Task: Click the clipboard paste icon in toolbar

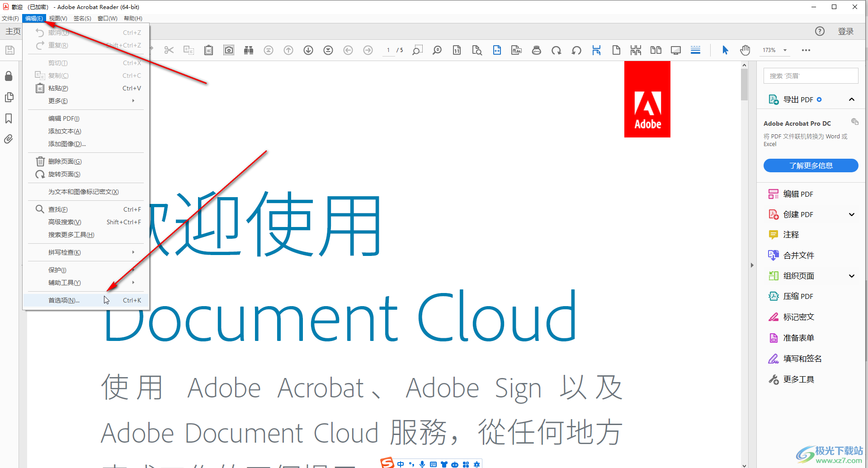Action: (208, 50)
